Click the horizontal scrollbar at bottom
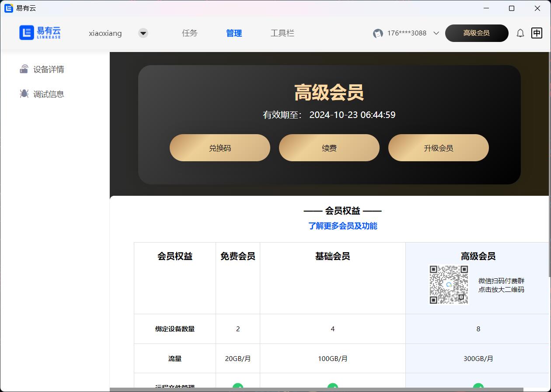Image resolution: width=551 pixels, height=392 pixels. [317, 390]
